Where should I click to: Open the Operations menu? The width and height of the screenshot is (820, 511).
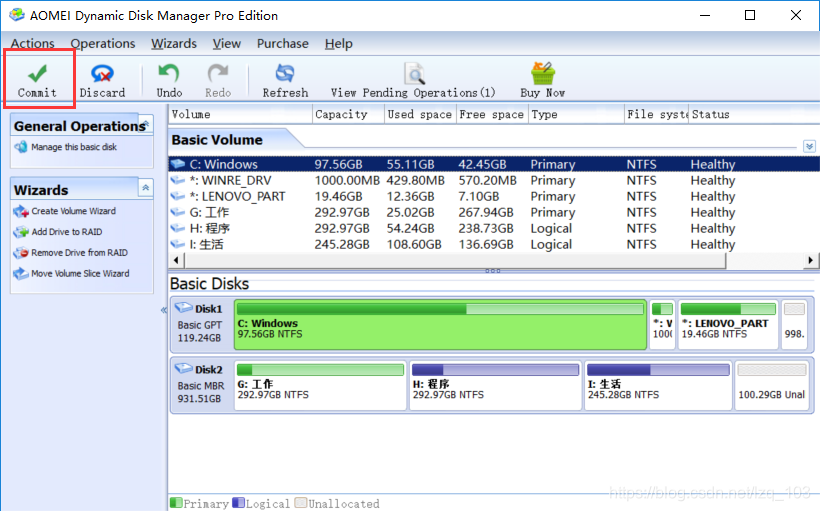[103, 43]
